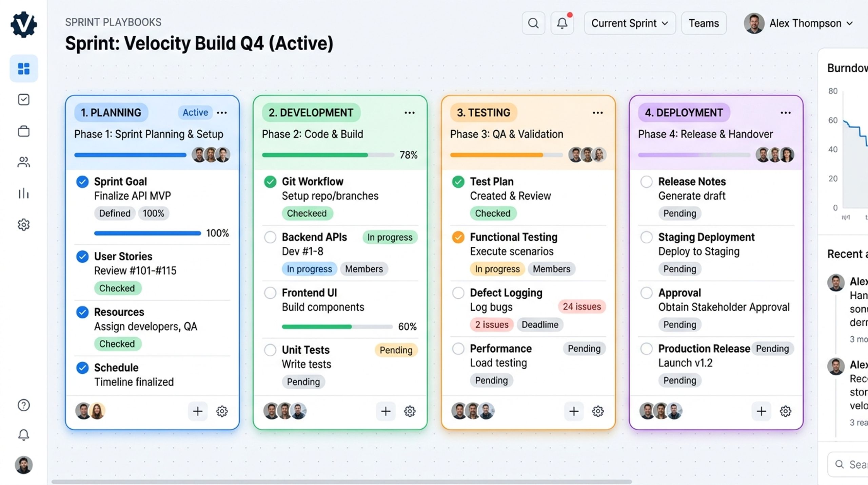Open the Development card three-dot menu

pos(410,113)
